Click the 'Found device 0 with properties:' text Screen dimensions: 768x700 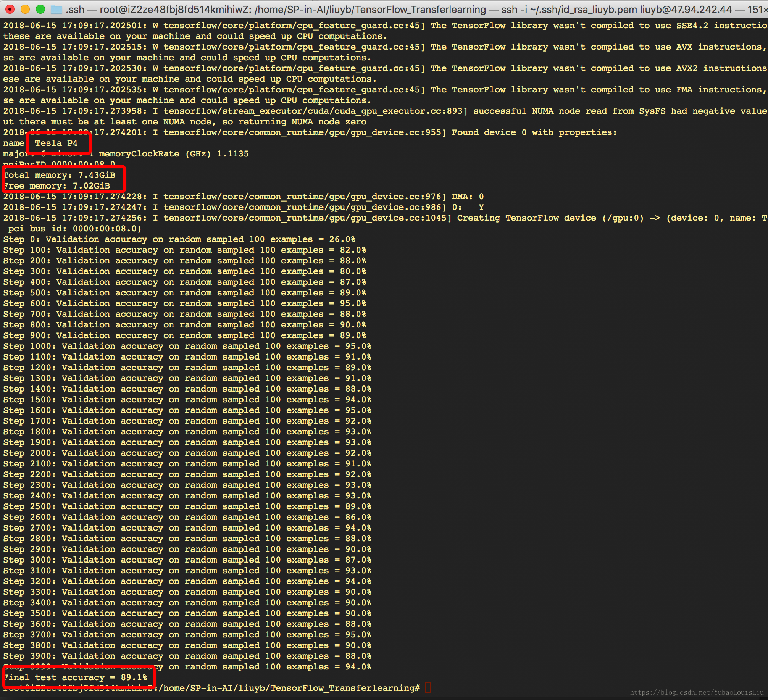click(534, 132)
